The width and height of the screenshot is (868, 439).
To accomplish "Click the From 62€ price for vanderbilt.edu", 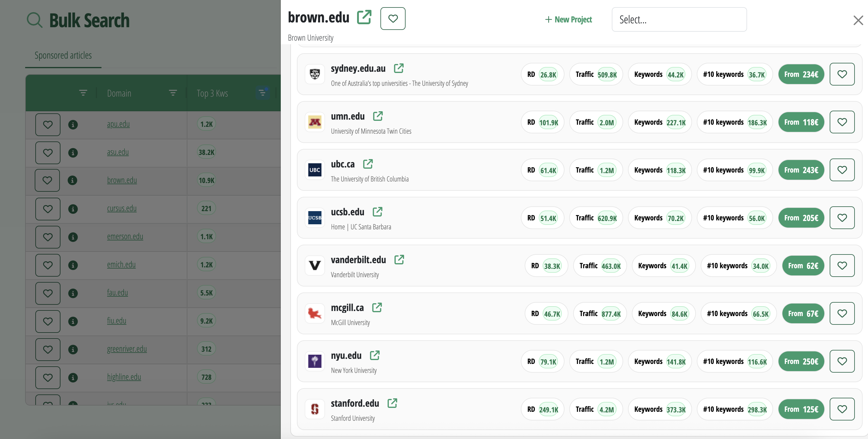I will click(803, 265).
